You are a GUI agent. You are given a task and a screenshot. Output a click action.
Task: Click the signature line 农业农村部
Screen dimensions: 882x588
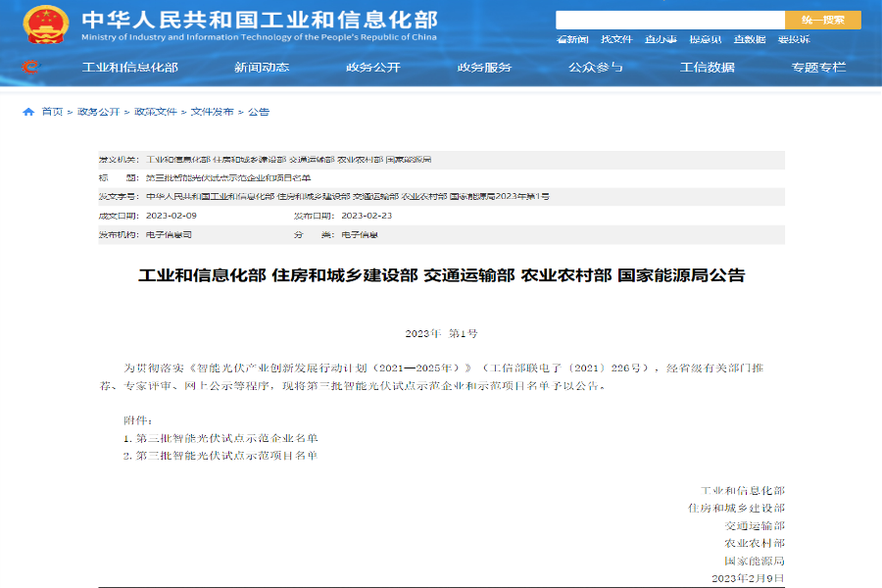(x=755, y=543)
